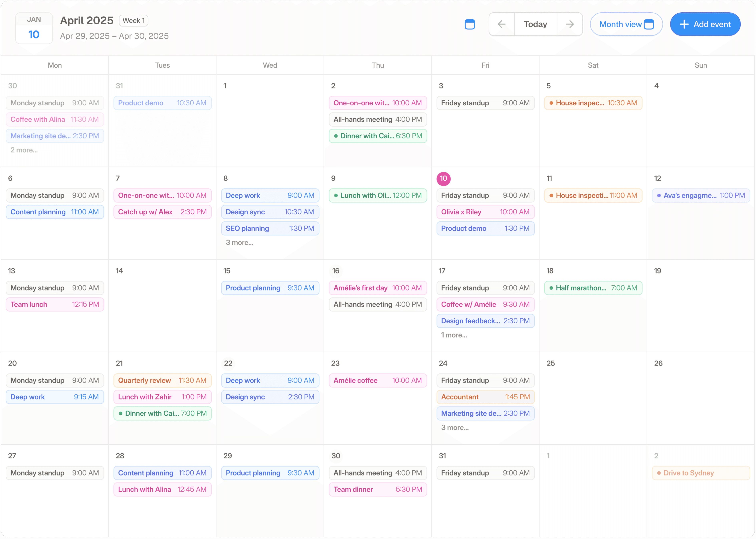Screen dimensions: 756x539
Task: Expand the 3 more events on April 8
Action: pos(239,243)
